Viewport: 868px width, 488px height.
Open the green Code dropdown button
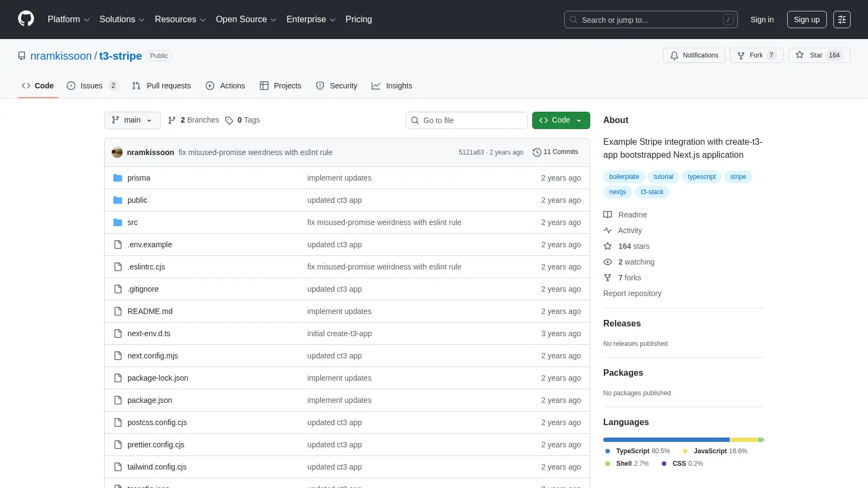tap(561, 120)
